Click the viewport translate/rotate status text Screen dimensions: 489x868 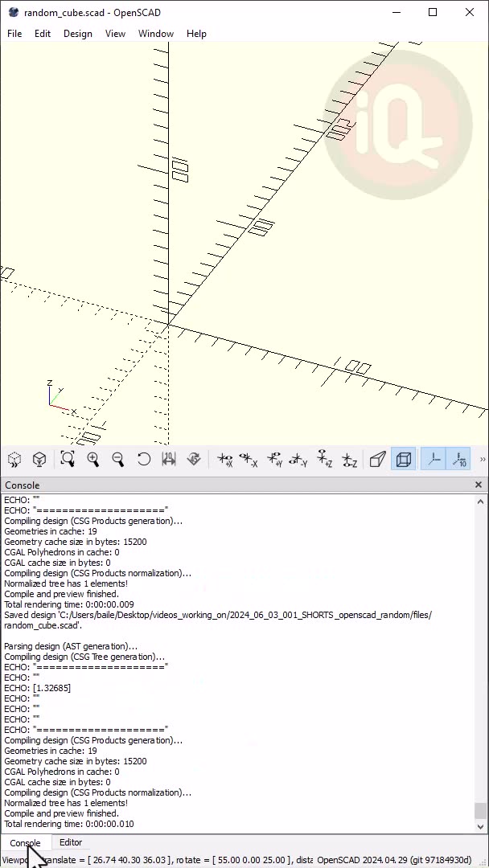pos(158,860)
